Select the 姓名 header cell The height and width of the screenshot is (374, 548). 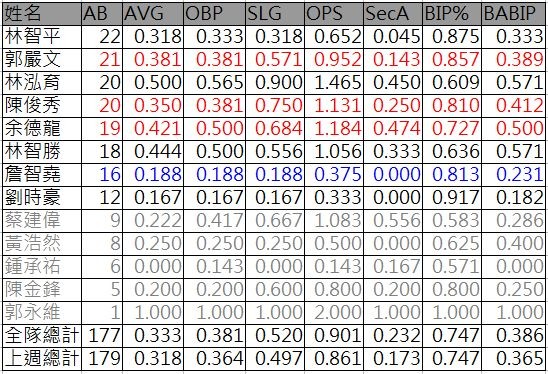click(x=42, y=14)
